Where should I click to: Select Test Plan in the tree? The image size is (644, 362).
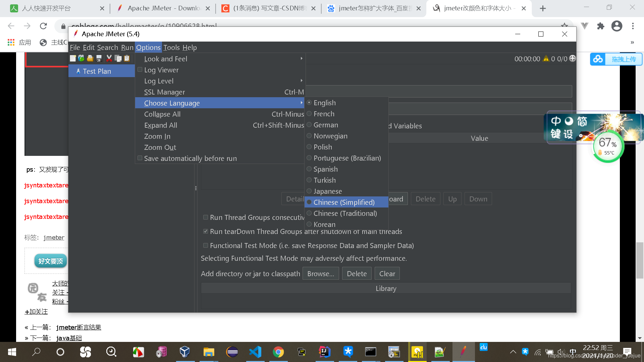[97, 71]
